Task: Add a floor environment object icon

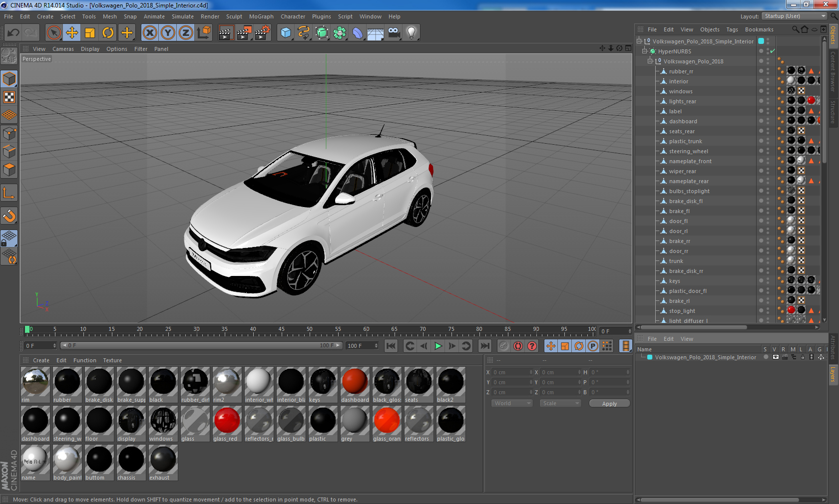Action: (375, 33)
